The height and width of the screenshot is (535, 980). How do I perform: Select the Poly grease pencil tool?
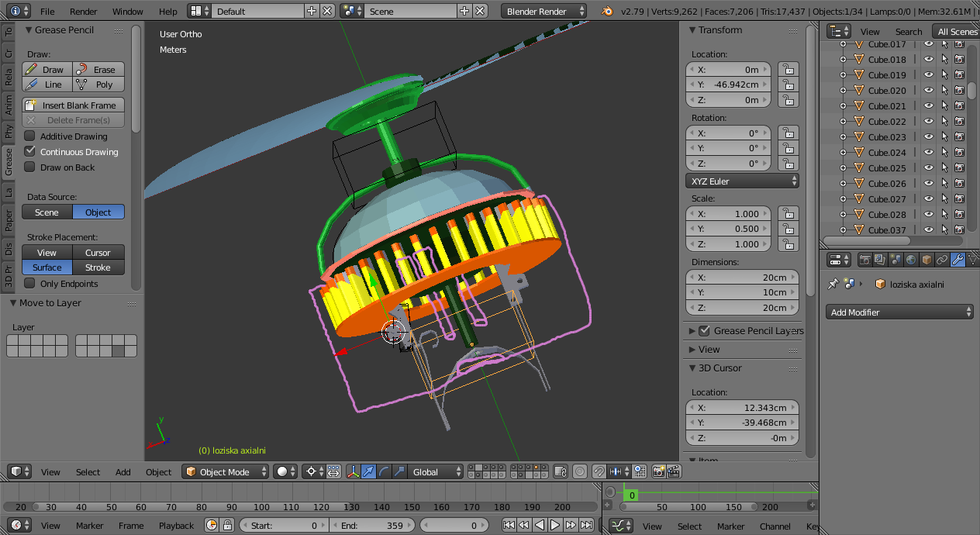click(x=98, y=85)
